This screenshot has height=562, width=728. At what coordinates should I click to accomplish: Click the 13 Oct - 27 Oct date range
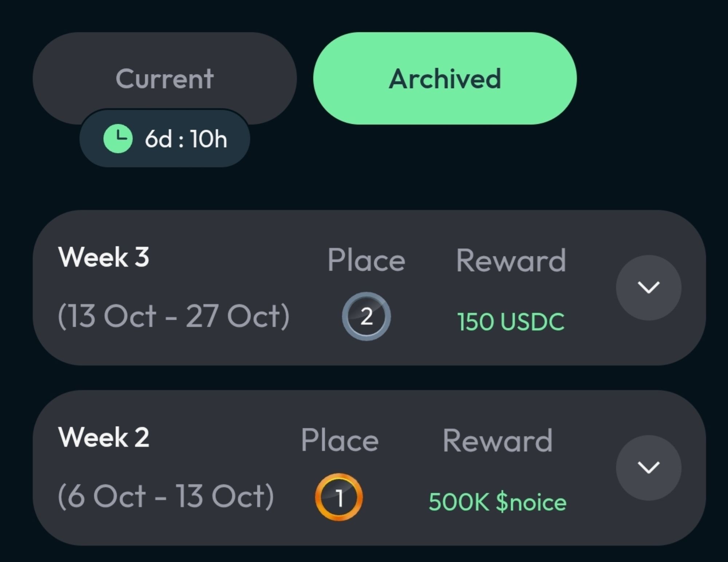(x=174, y=316)
